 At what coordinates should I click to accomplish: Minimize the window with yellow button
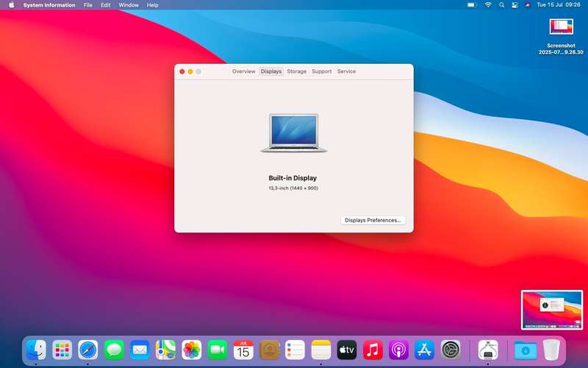[190, 71]
